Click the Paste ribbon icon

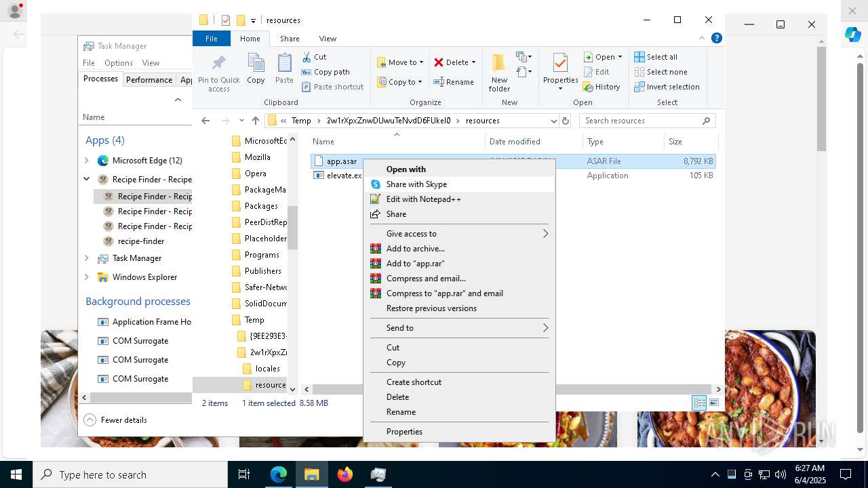284,64
